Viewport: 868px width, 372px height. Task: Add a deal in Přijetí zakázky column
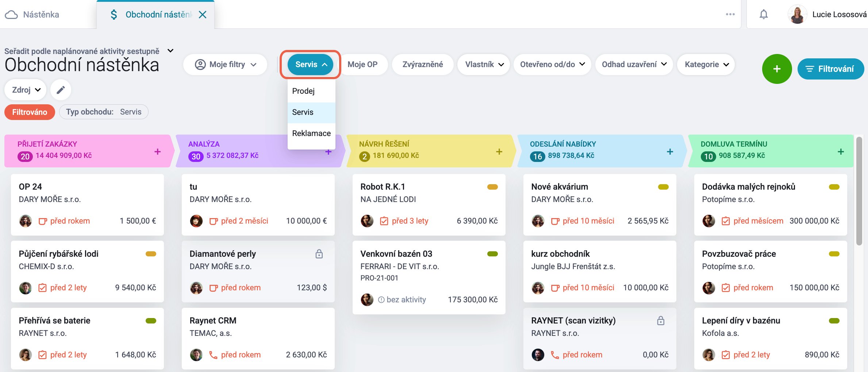[x=157, y=151]
